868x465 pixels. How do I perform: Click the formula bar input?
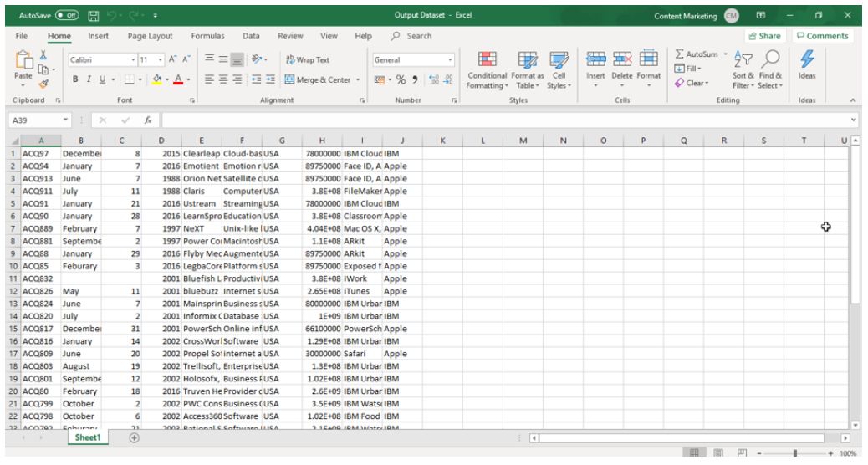(505, 120)
